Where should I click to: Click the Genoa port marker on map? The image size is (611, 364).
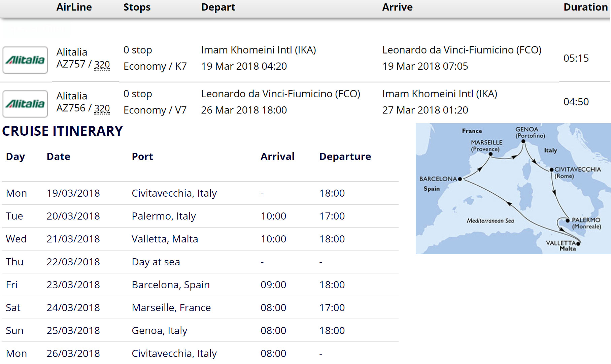pos(523,141)
